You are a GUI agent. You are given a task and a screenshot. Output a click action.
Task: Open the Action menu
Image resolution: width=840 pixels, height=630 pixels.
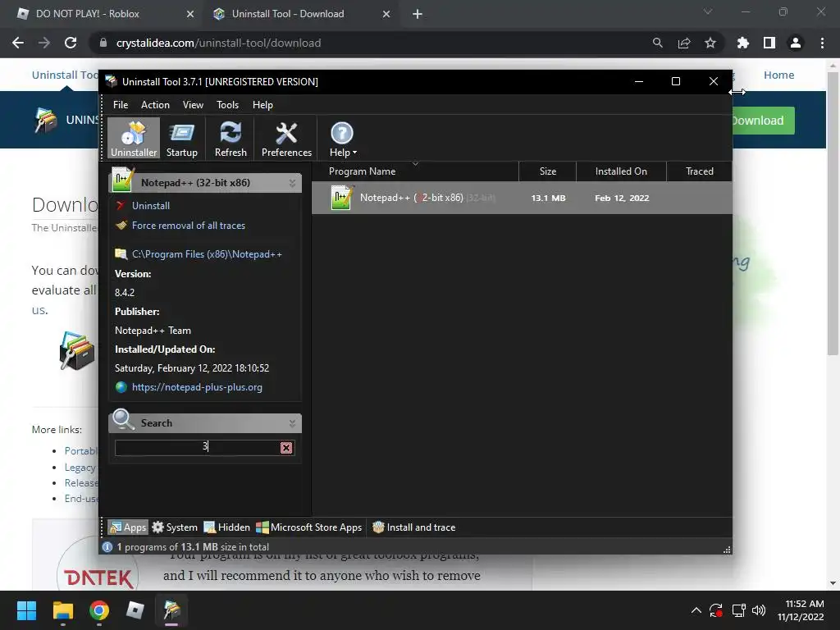click(x=155, y=105)
